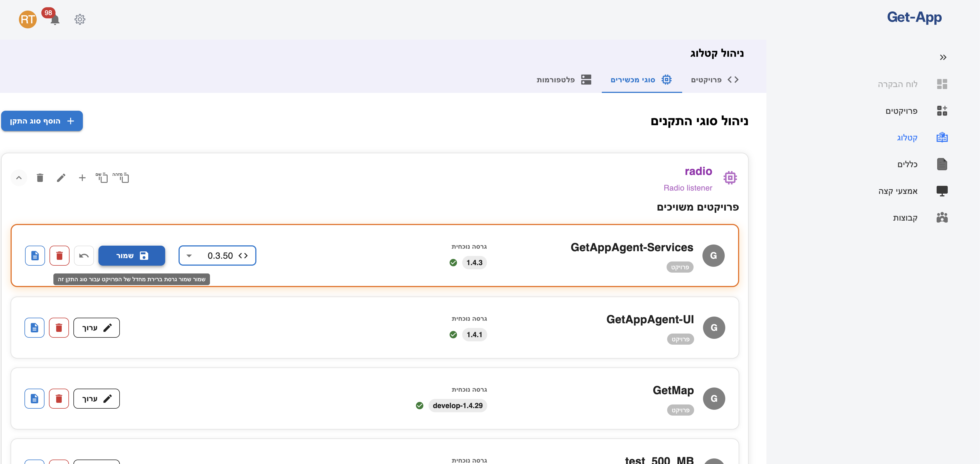Screen dimensions: 980x464
Task: Click GetMap project name
Action: point(673,390)
